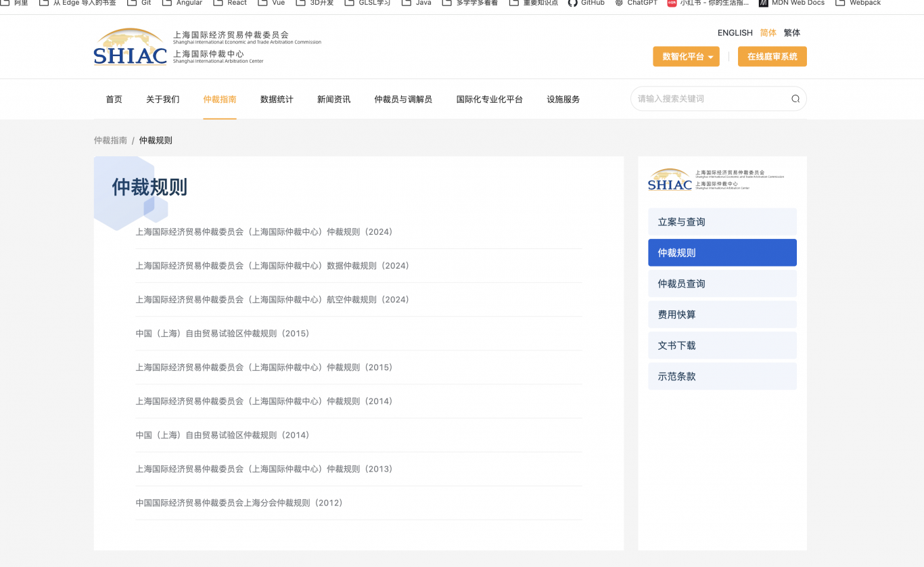Open the ChatGPT bookmark
Image resolution: width=924 pixels, height=567 pixels.
click(x=636, y=3)
